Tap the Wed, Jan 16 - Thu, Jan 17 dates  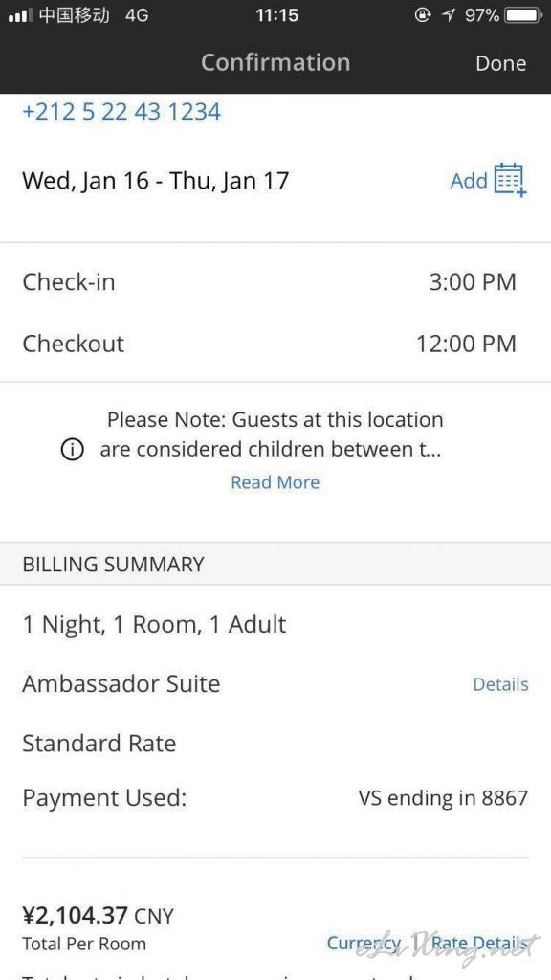tap(156, 181)
